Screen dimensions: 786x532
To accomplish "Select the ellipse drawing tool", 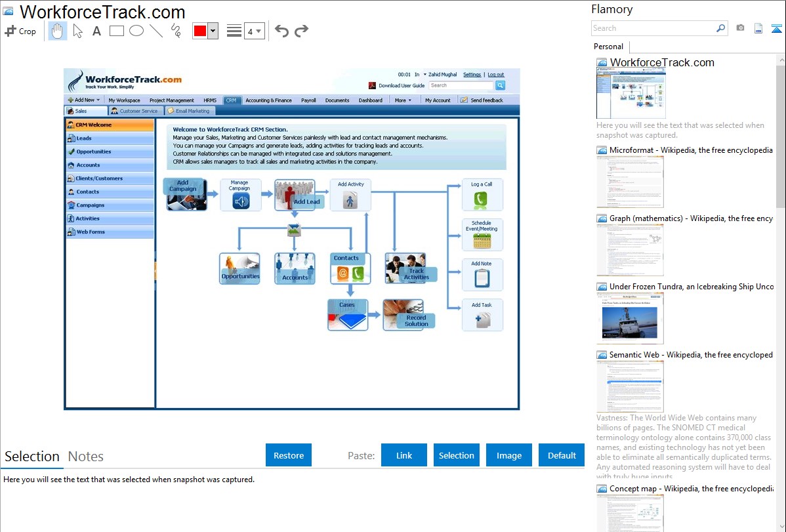I will 136,31.
